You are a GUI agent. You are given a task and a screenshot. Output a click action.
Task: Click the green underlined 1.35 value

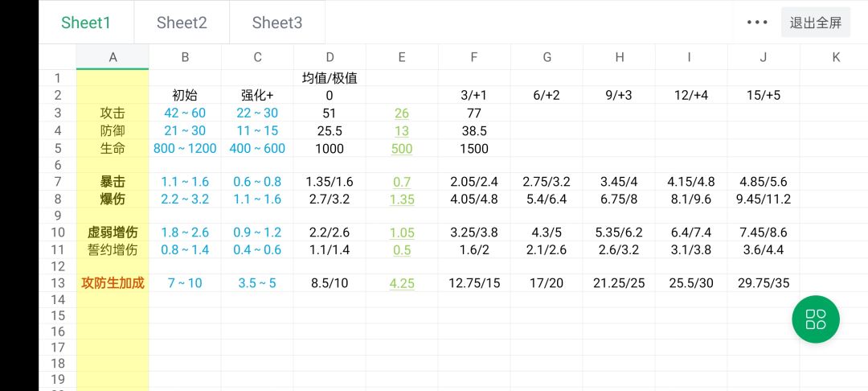(x=402, y=200)
